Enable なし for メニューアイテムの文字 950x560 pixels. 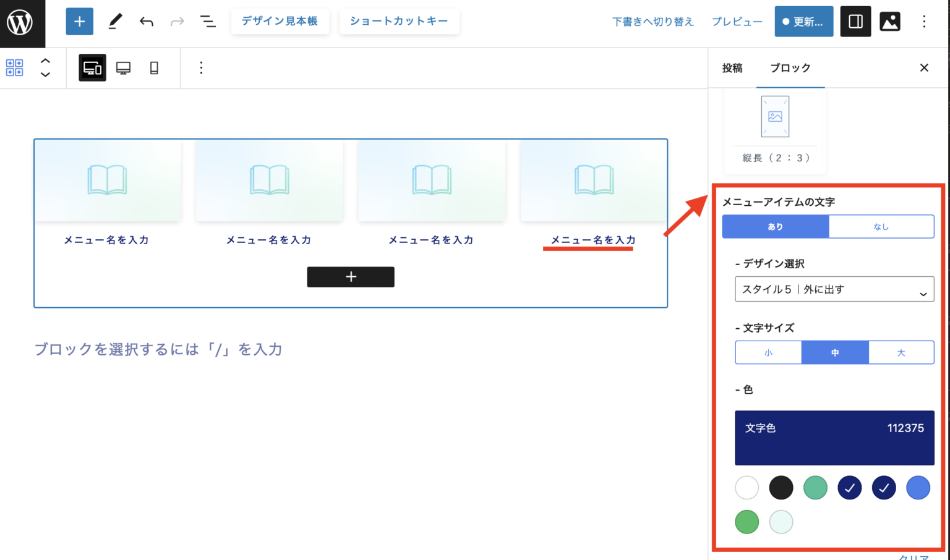tap(881, 226)
